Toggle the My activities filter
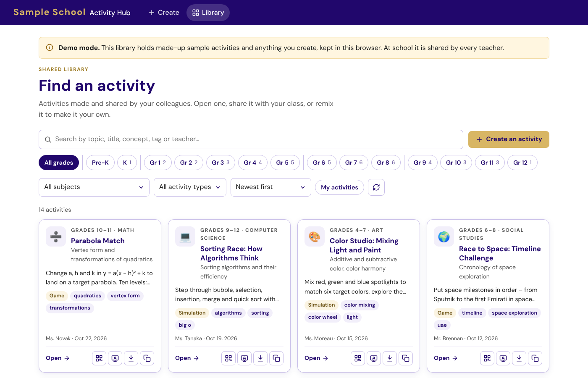This screenshot has width=588, height=378. 339,187
